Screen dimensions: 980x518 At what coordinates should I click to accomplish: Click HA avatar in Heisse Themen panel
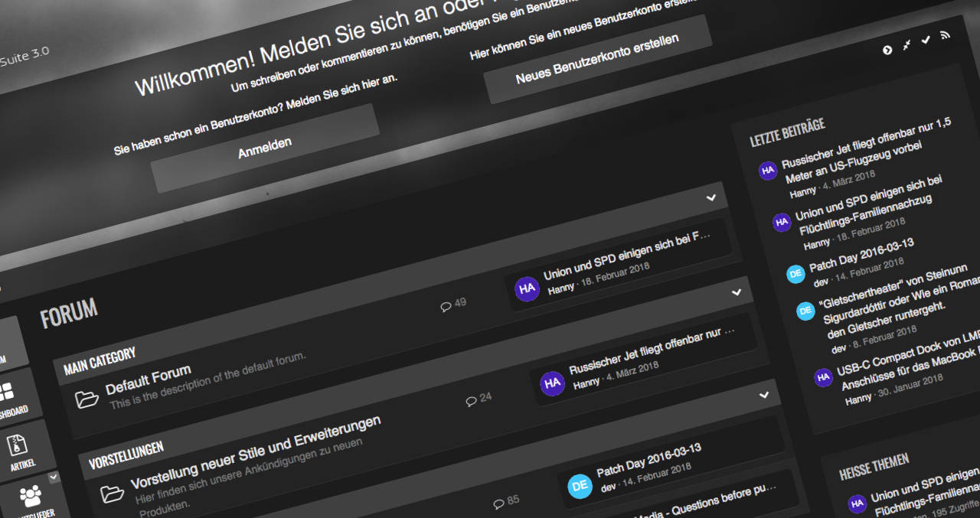tap(857, 503)
